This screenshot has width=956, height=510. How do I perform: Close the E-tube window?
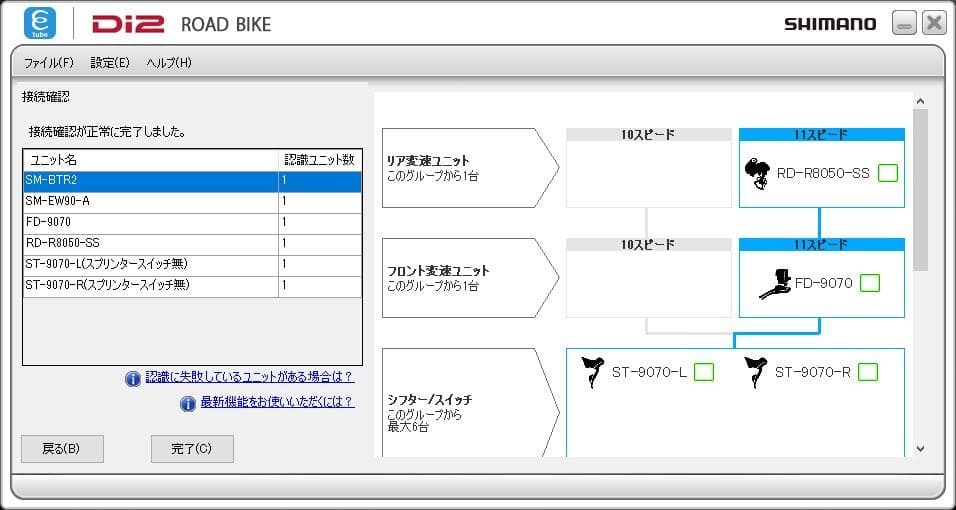point(935,23)
